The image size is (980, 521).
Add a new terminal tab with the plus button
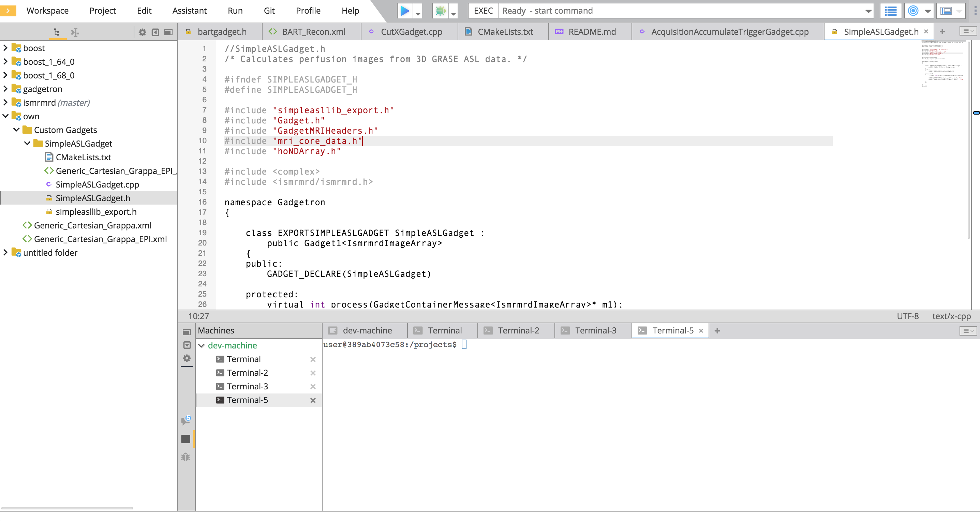[x=717, y=330]
